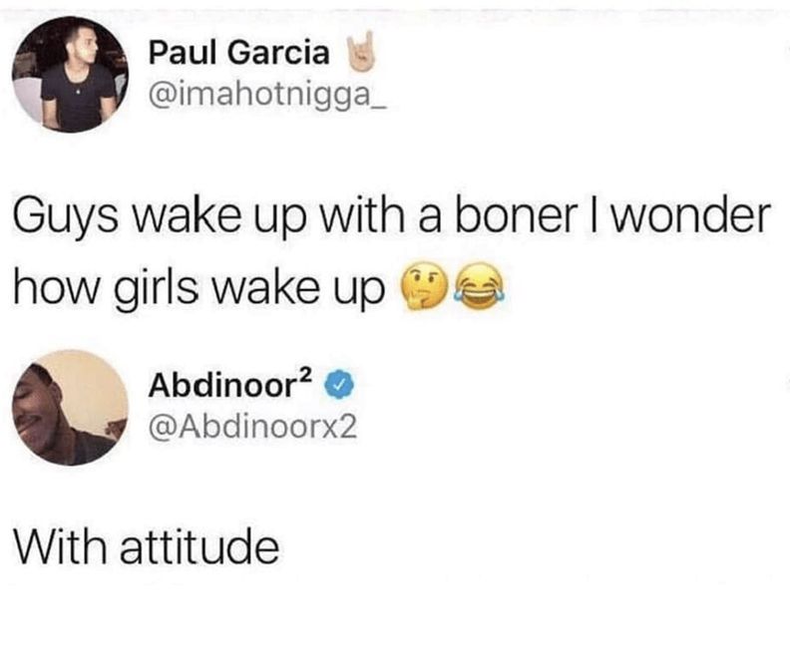Screen dimensions: 790x672
Task: Click the thinking face emoji in the tweet
Action: point(424,286)
